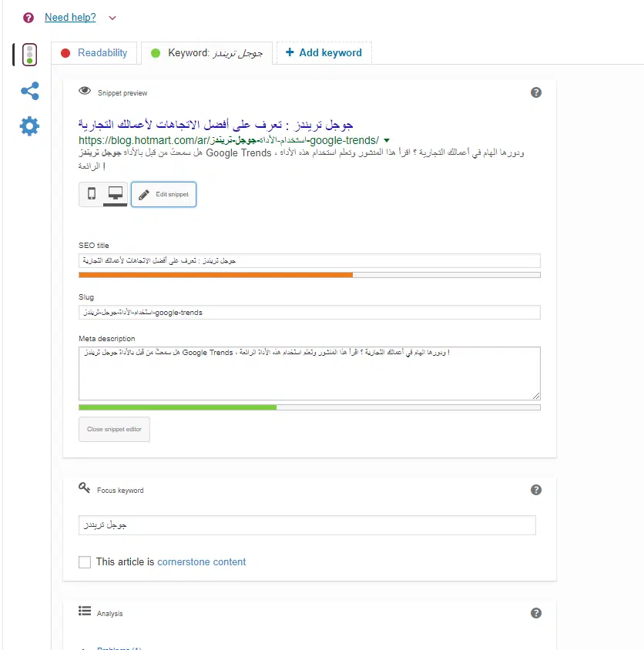This screenshot has height=650, width=644.
Task: Click the Add keyword button
Action: coord(324,52)
